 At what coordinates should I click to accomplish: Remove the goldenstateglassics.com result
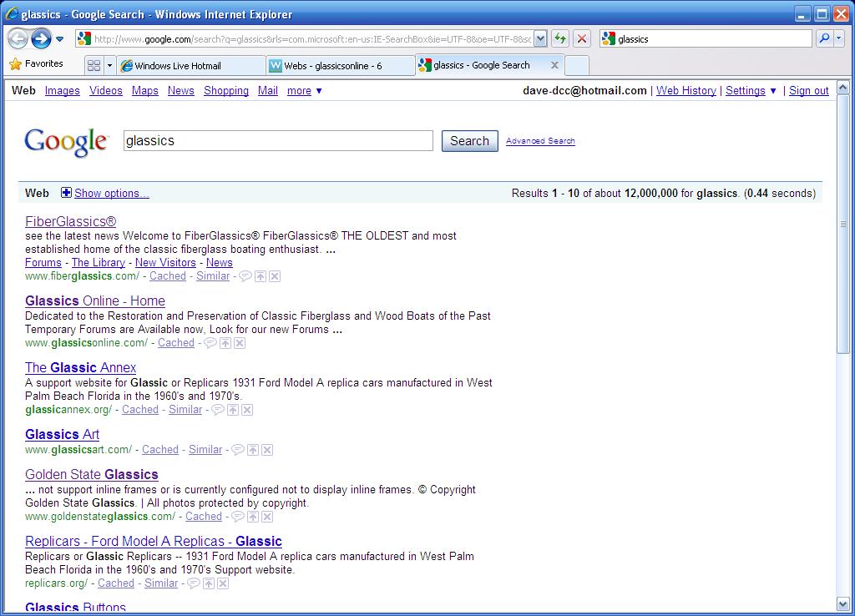coord(267,516)
